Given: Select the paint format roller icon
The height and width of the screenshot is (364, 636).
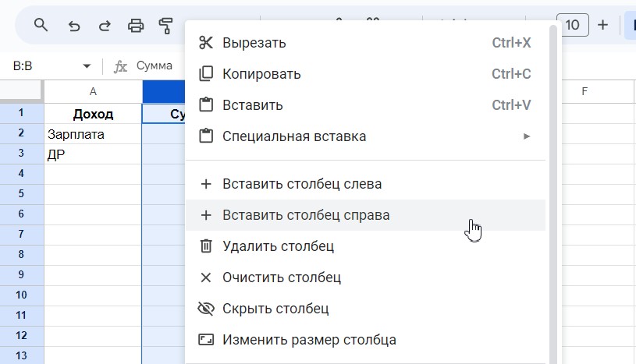Looking at the screenshot, I should (165, 25).
